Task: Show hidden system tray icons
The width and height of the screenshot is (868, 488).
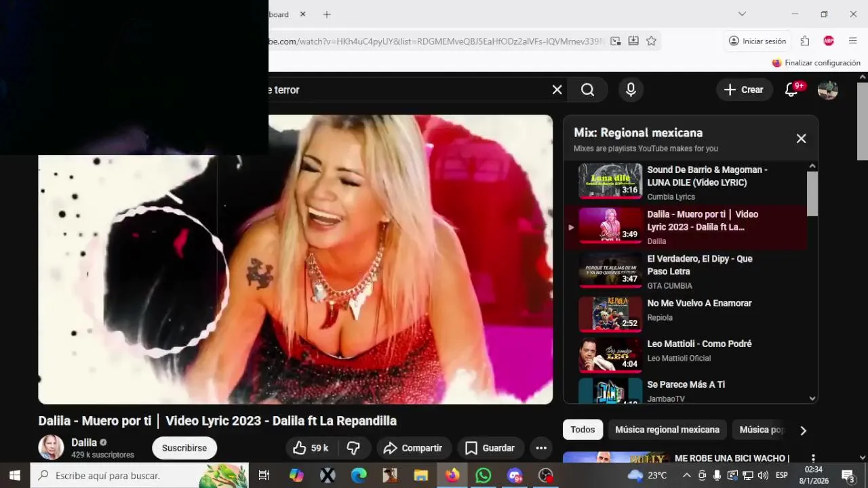Action: (686, 475)
